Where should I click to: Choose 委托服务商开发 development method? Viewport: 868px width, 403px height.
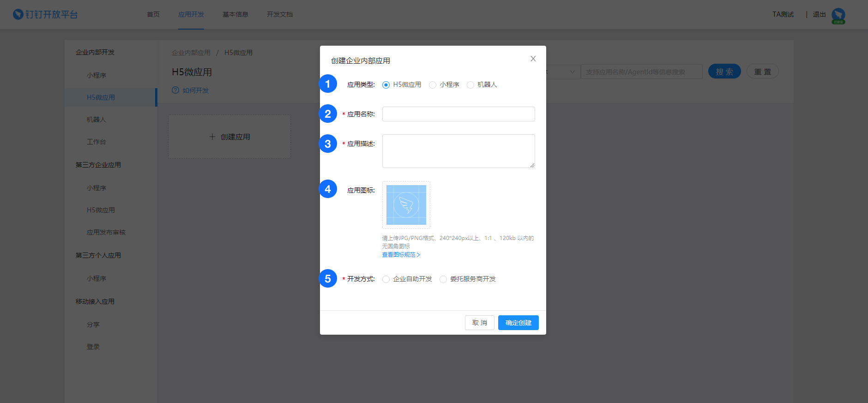pos(443,279)
